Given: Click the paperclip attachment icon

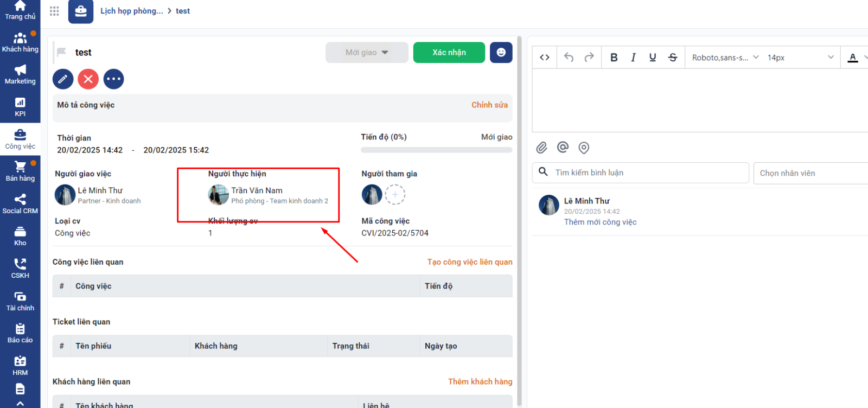Looking at the screenshot, I should tap(541, 148).
